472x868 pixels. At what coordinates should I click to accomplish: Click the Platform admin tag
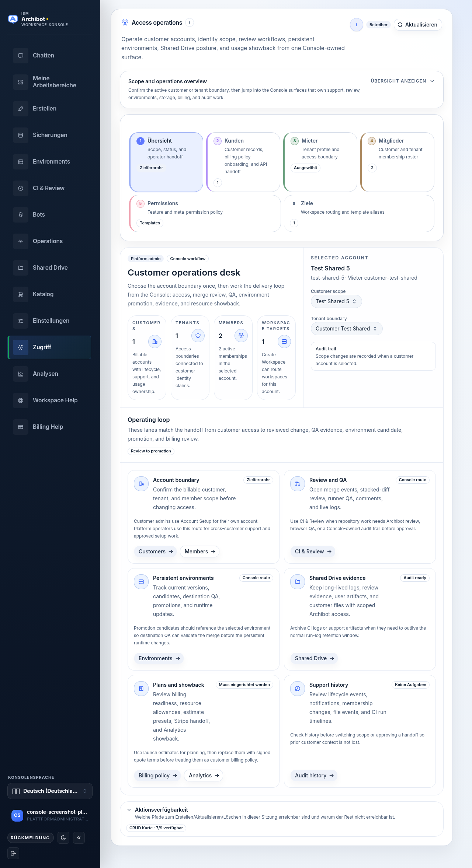(146, 259)
